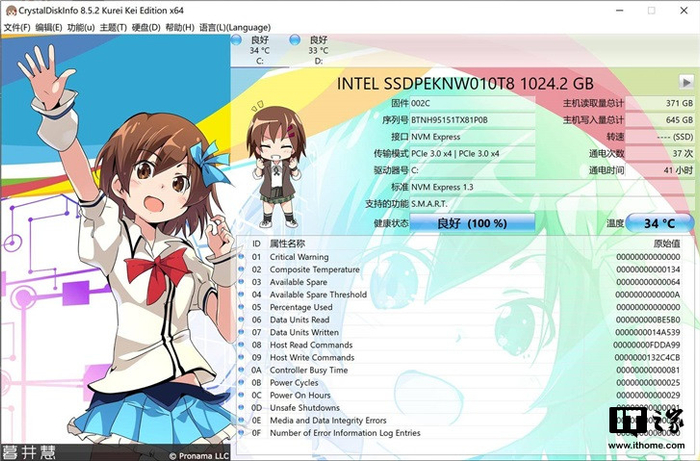Select drive D: health status circle
700x461 pixels.
(x=295, y=40)
